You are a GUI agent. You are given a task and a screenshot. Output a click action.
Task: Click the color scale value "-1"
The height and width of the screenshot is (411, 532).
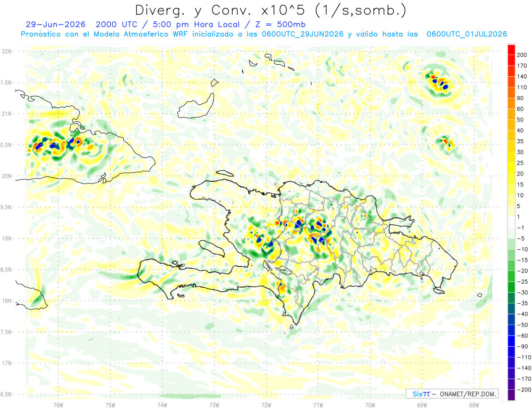coord(521,227)
